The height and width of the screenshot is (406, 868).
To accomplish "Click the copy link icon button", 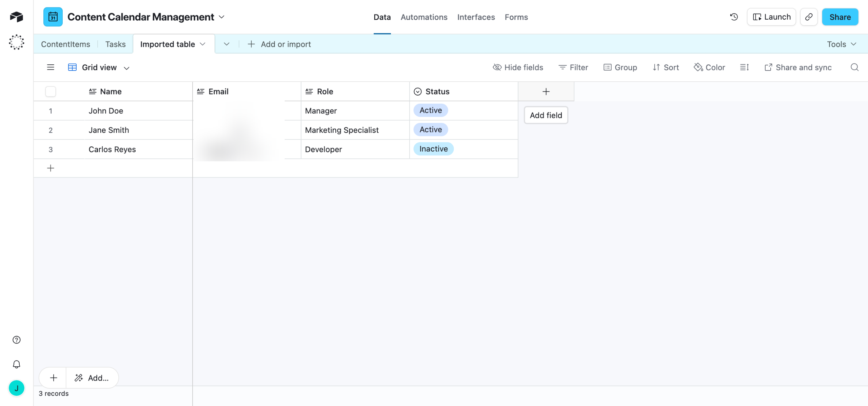I will click(x=809, y=17).
